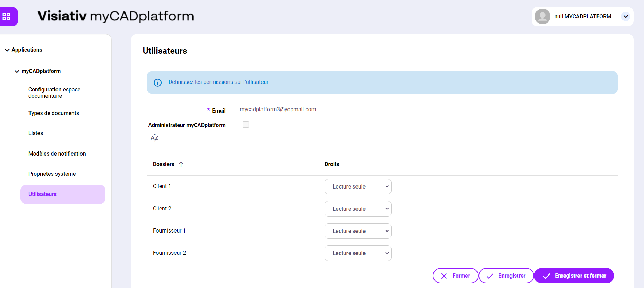Click the Enregistrer button
The height and width of the screenshot is (288, 644).
pos(506,276)
